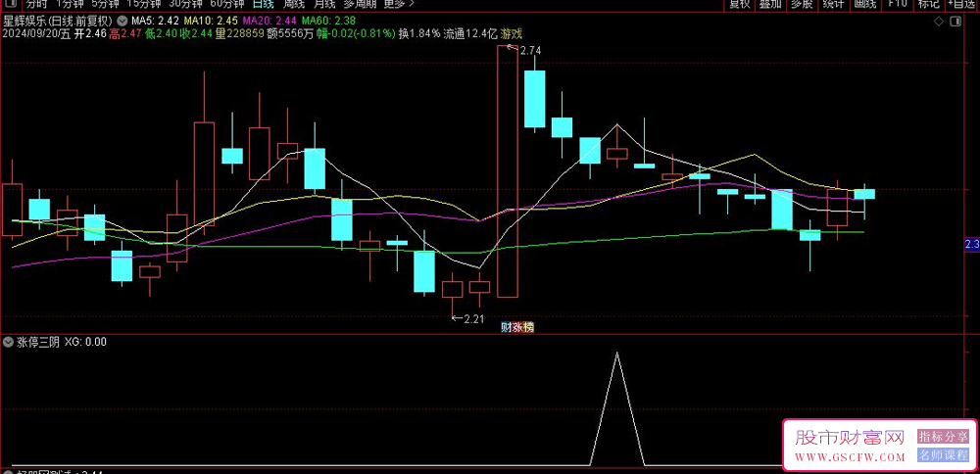Select the last cyan candlestick on right
Image resolution: width=980 pixels, height=474 pixels.
(864, 194)
